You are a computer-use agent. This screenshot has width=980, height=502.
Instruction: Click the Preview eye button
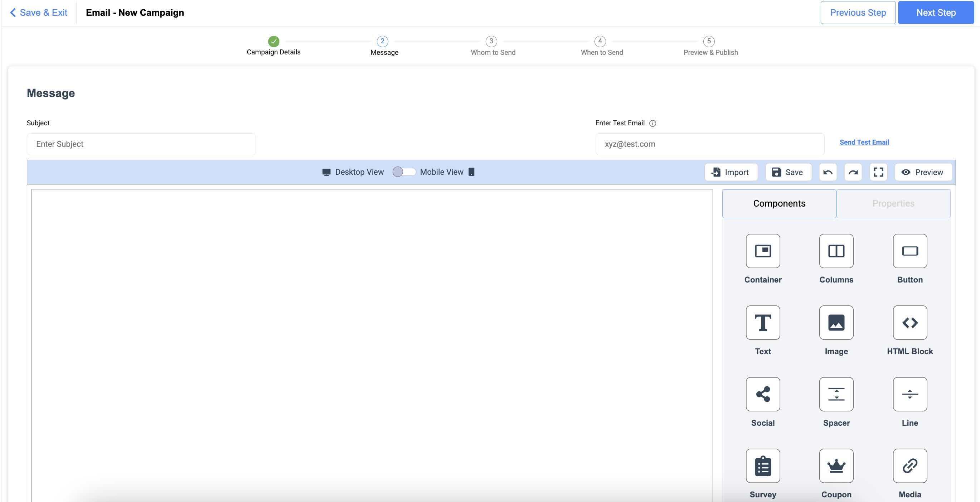923,172
